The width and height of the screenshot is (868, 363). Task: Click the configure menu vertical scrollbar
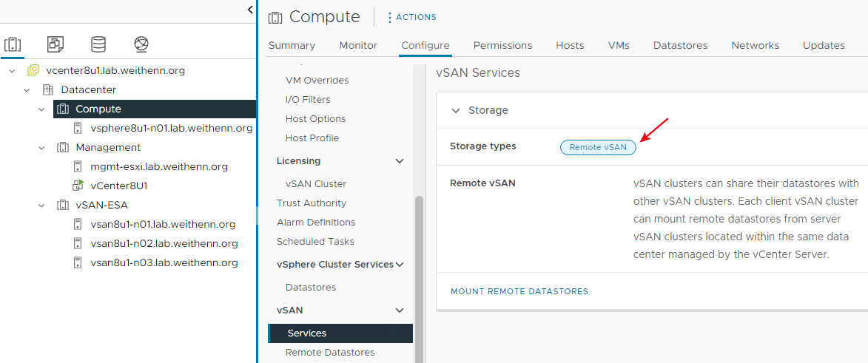(419, 279)
